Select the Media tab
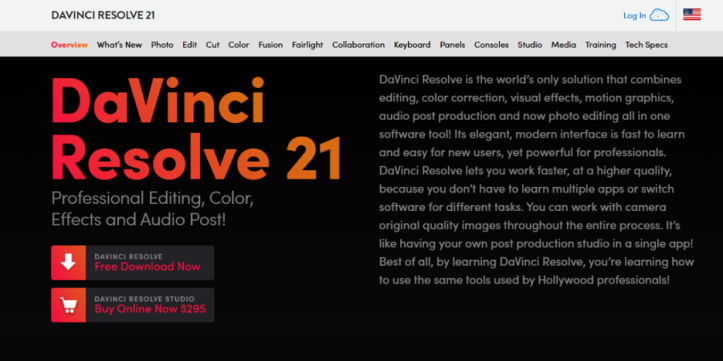 tap(564, 45)
